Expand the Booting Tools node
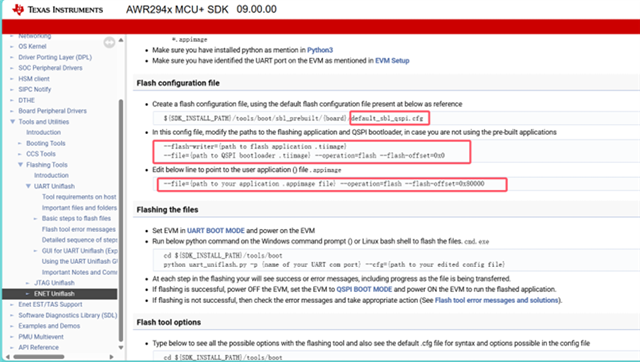640x362 pixels. (20, 143)
